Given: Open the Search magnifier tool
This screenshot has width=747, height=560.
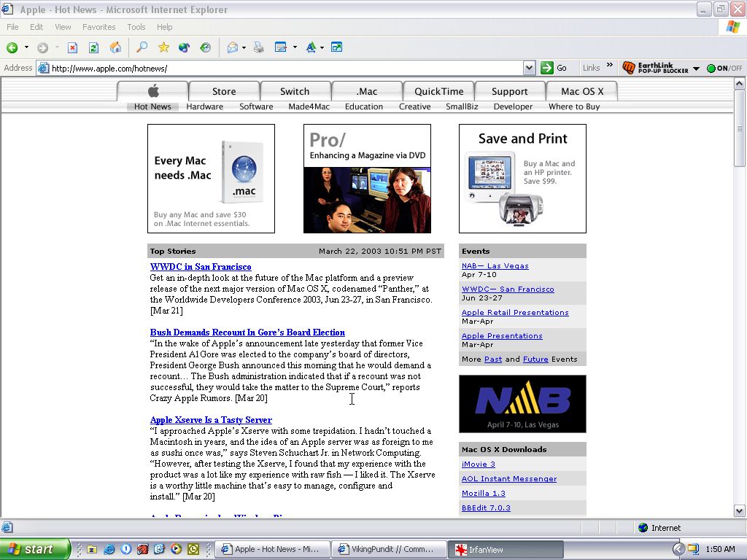Looking at the screenshot, I should pyautogui.click(x=142, y=47).
